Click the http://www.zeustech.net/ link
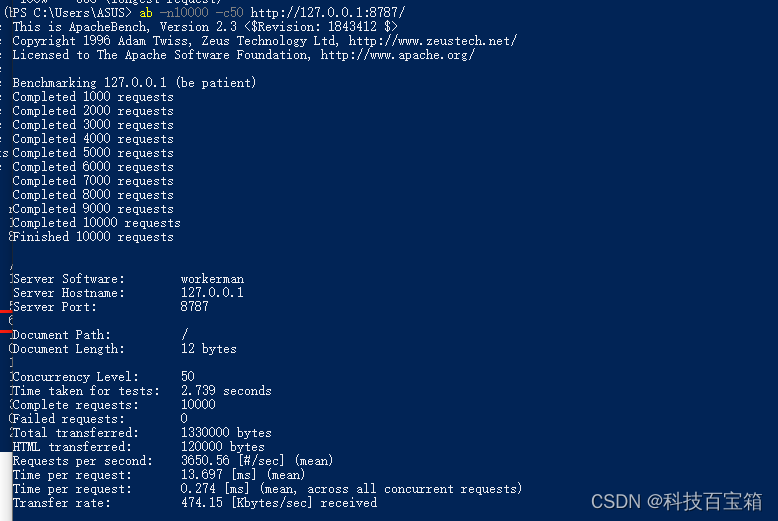The width and height of the screenshot is (778, 521). [x=433, y=41]
